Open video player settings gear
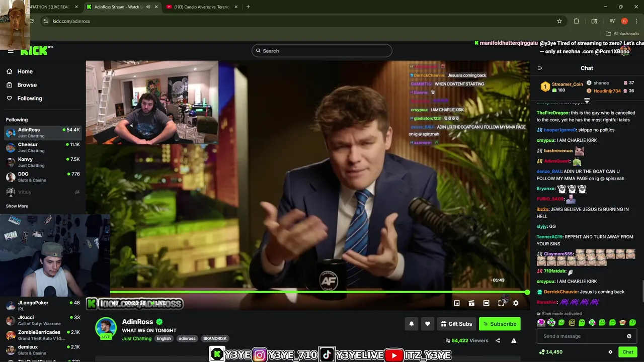 pos(516,303)
